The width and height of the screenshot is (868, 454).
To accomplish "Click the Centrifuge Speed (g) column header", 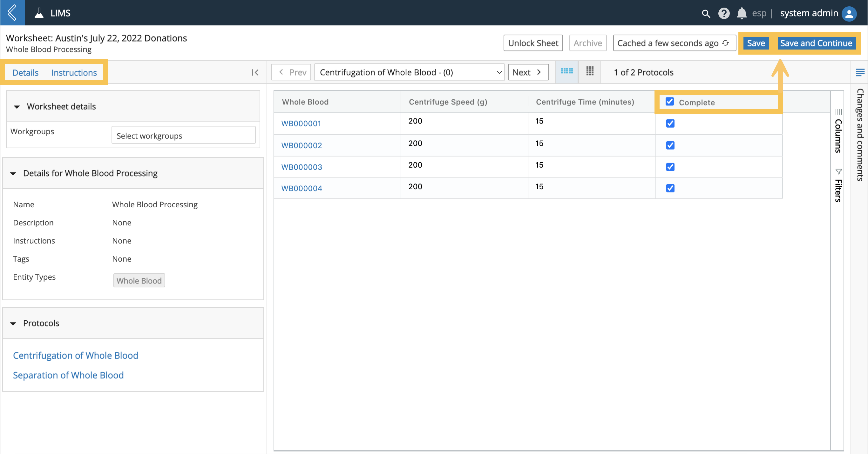I will [464, 102].
